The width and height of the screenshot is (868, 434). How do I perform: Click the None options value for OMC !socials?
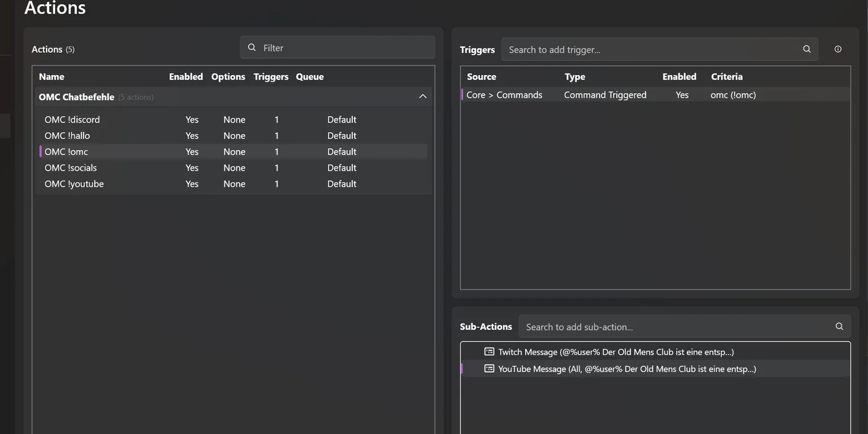234,168
